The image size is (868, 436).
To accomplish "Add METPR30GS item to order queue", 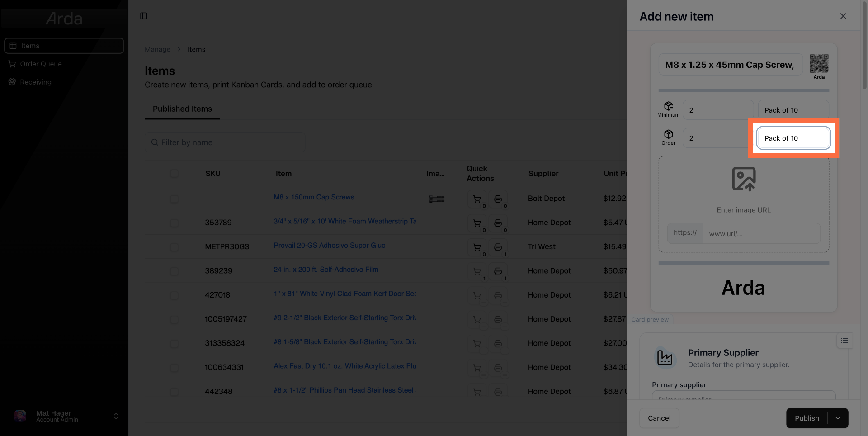I will click(476, 247).
